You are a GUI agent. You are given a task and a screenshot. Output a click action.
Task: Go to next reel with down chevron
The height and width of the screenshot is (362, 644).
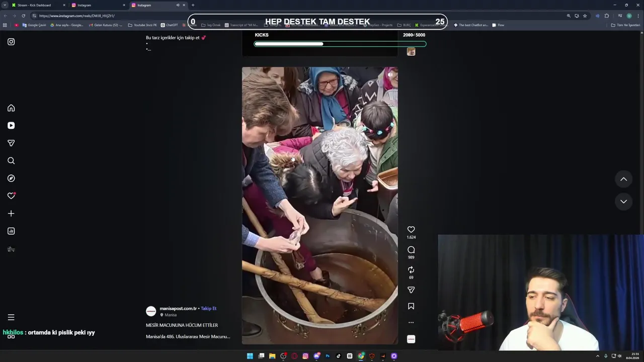623,202
